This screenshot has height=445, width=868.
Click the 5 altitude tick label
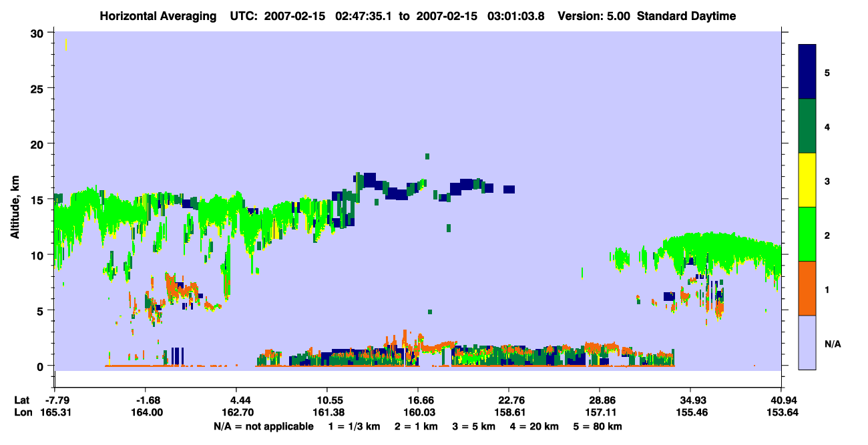(41, 310)
